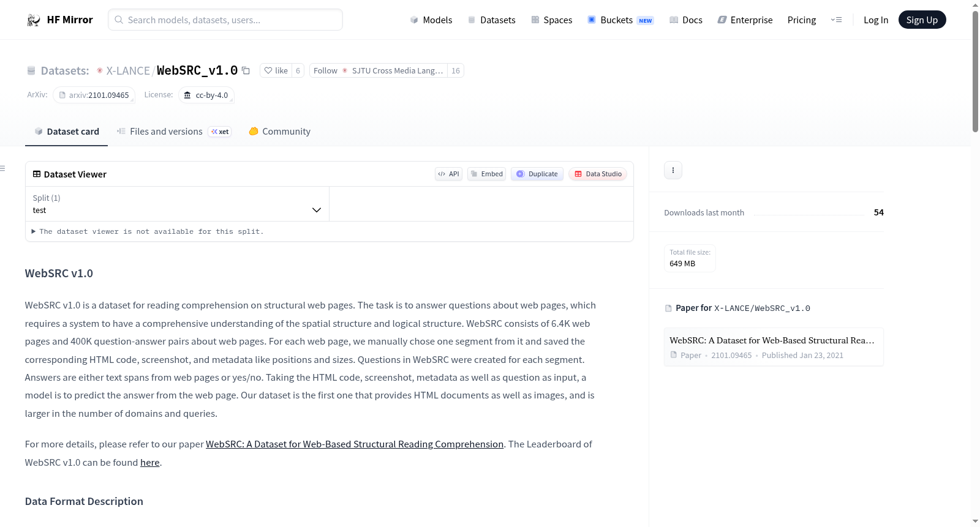Screen dimensions: 980x527
Task: Open the cc-by-4.0 license tag
Action: (206, 95)
